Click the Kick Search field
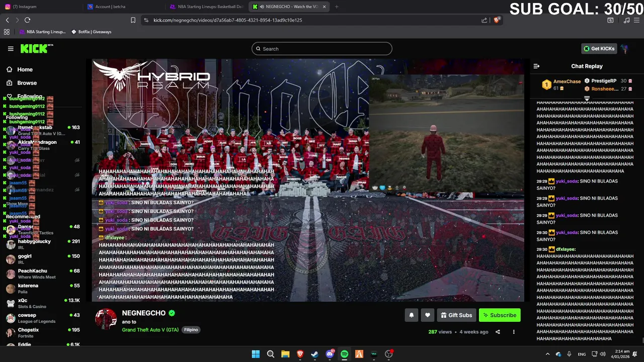 coord(322,49)
